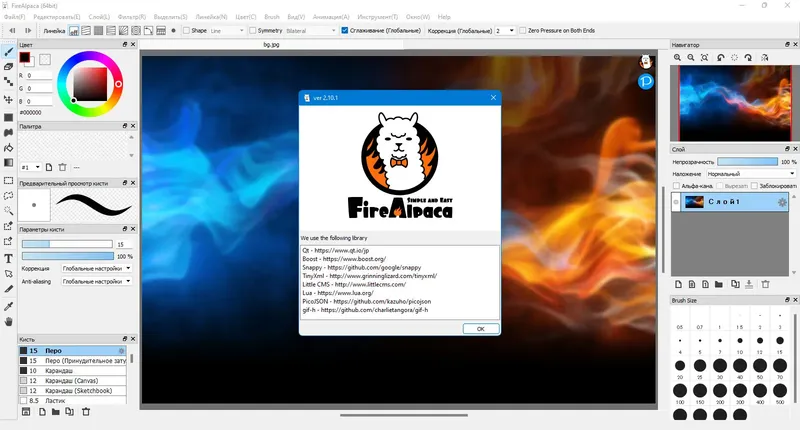This screenshot has width=800, height=430.
Task: Select the Fill rectangle tool
Action: pyautogui.click(x=8, y=117)
